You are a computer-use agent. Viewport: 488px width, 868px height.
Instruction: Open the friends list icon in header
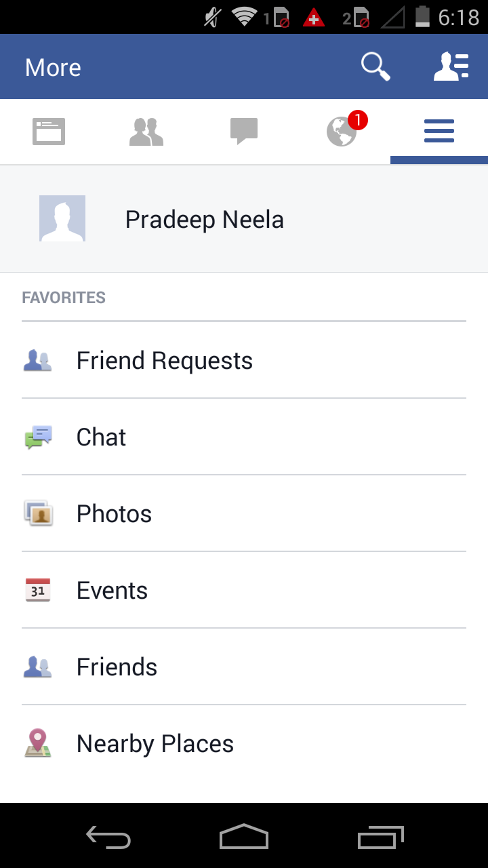pos(451,67)
